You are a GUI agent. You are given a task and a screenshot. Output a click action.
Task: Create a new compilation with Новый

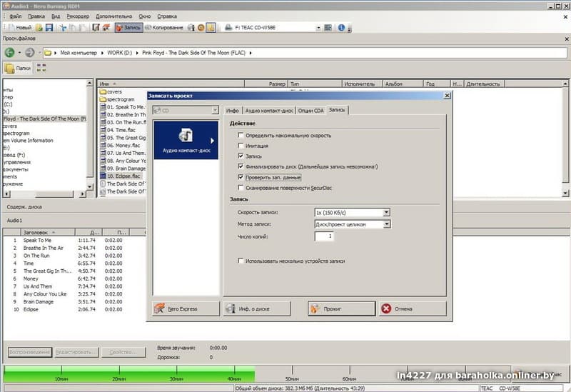[x=20, y=27]
